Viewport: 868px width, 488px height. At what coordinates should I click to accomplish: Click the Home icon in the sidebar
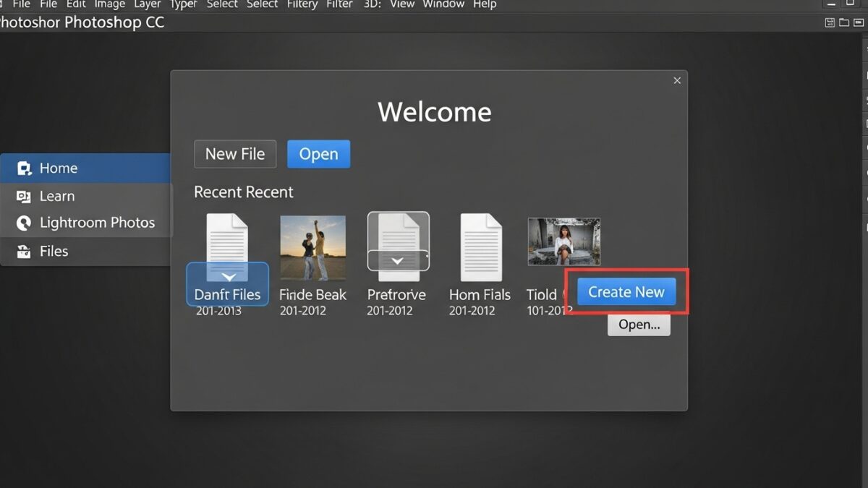coord(25,168)
